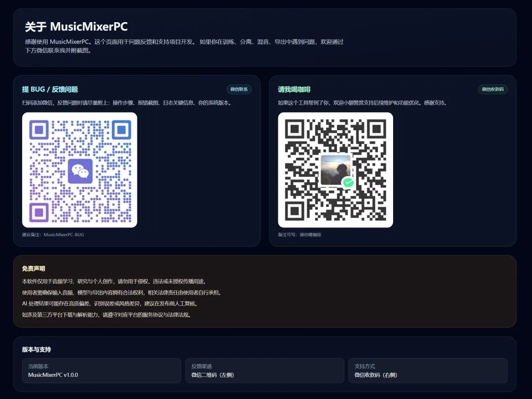532x399 pixels.
Task: Click the 当前版本 MusicMixerPC v1.0.0 card
Action: point(101,370)
